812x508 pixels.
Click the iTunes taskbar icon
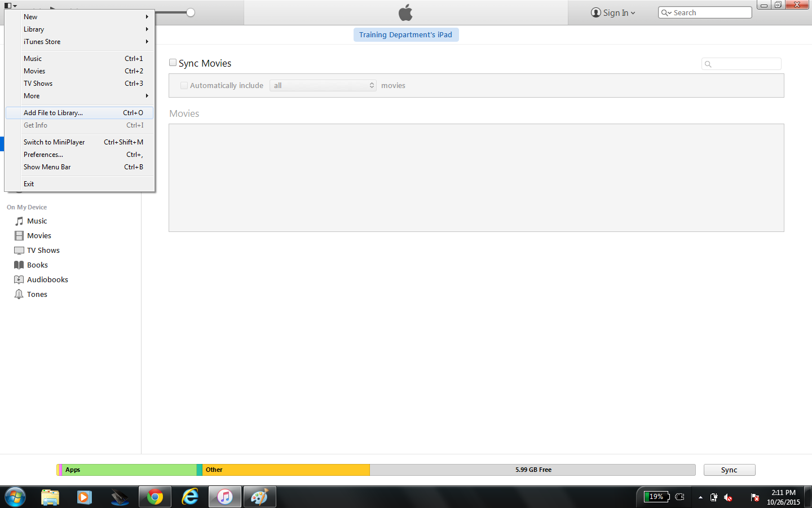(x=225, y=497)
